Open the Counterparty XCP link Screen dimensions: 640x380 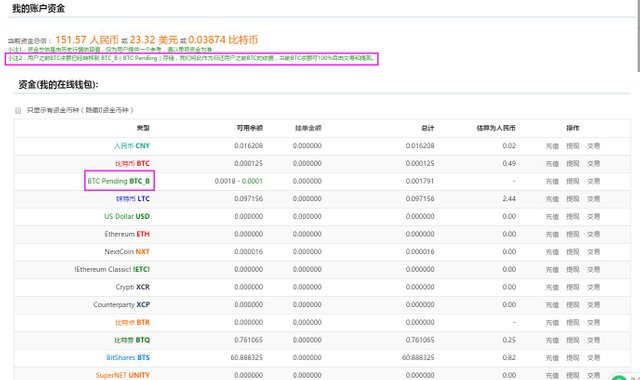121,304
